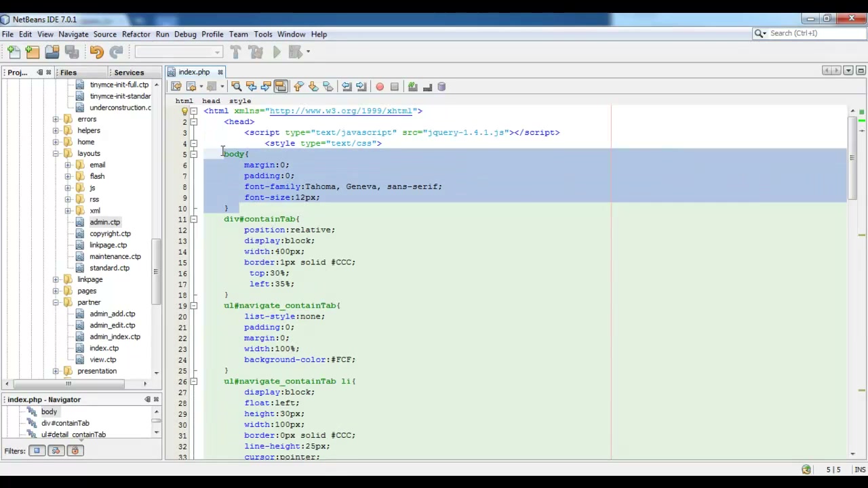
Task: Select body entry in Navigator
Action: [x=49, y=412]
